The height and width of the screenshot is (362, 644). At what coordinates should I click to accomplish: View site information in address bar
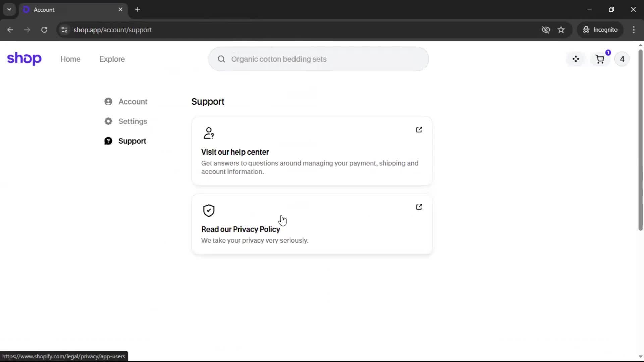[x=64, y=30]
